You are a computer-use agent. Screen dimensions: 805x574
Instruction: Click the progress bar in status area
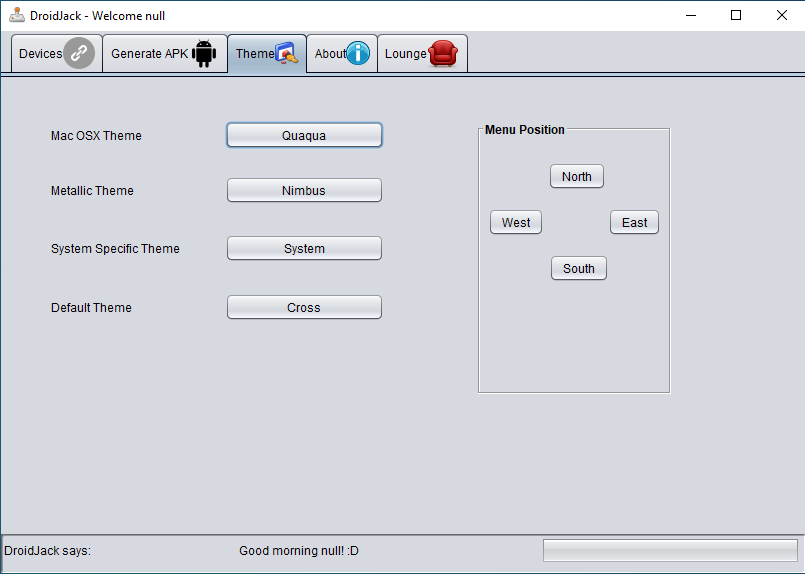[670, 550]
